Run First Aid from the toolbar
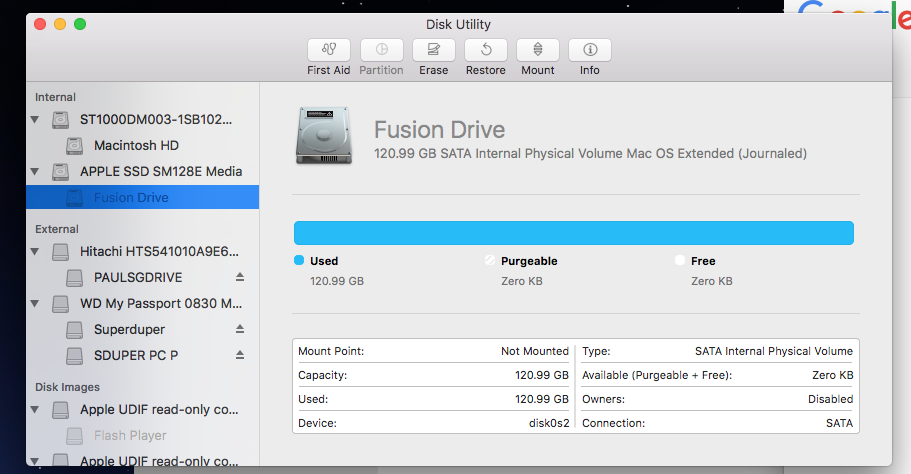This screenshot has height=474, width=911. pos(329,50)
